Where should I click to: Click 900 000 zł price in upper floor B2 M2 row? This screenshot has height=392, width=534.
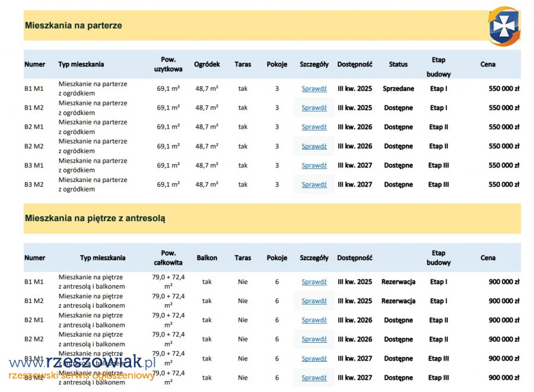click(504, 339)
